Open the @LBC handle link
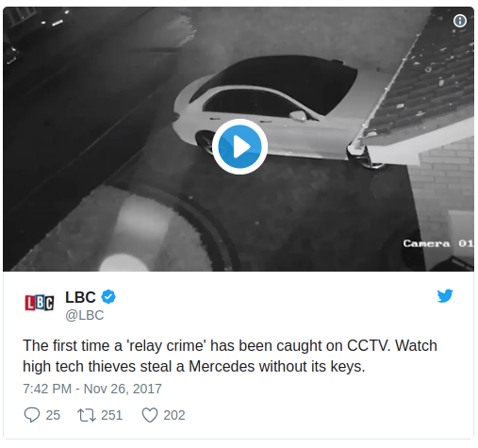Image resolution: width=478 pixels, height=448 pixels. pyautogui.click(x=85, y=315)
